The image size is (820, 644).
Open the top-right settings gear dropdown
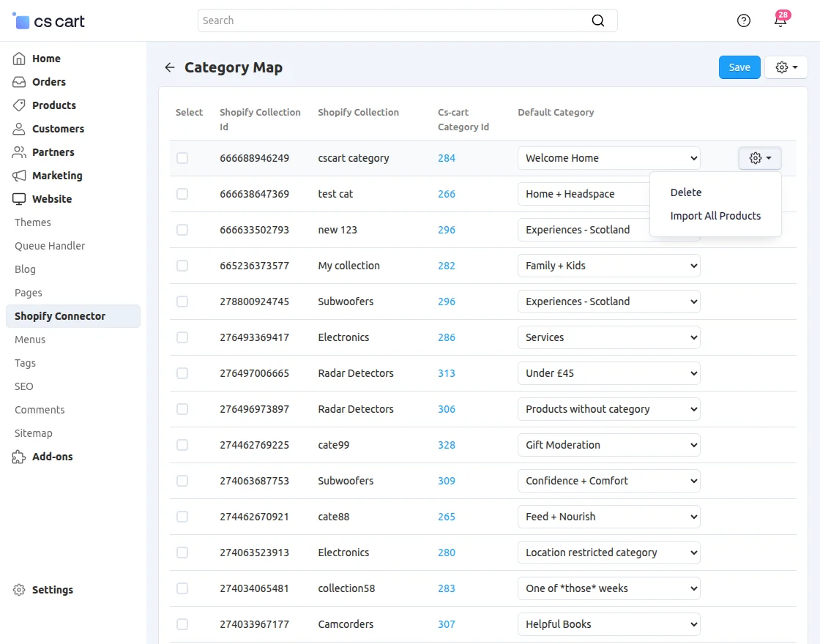[x=786, y=67]
